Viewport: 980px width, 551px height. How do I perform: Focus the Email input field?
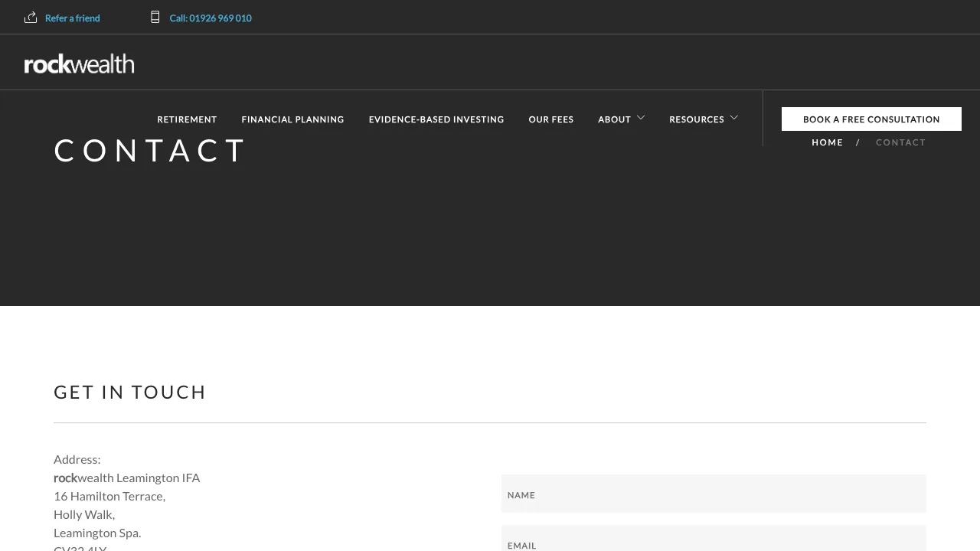(x=713, y=541)
